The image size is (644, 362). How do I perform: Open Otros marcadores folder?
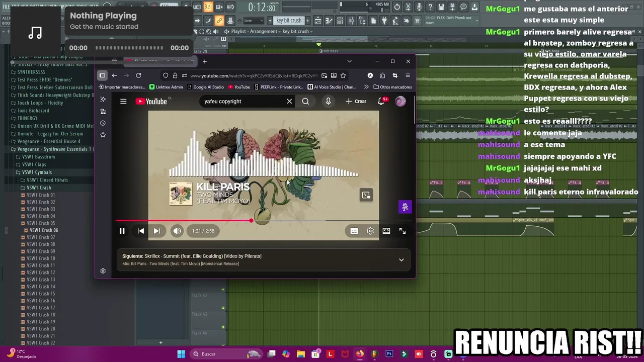tap(392, 87)
